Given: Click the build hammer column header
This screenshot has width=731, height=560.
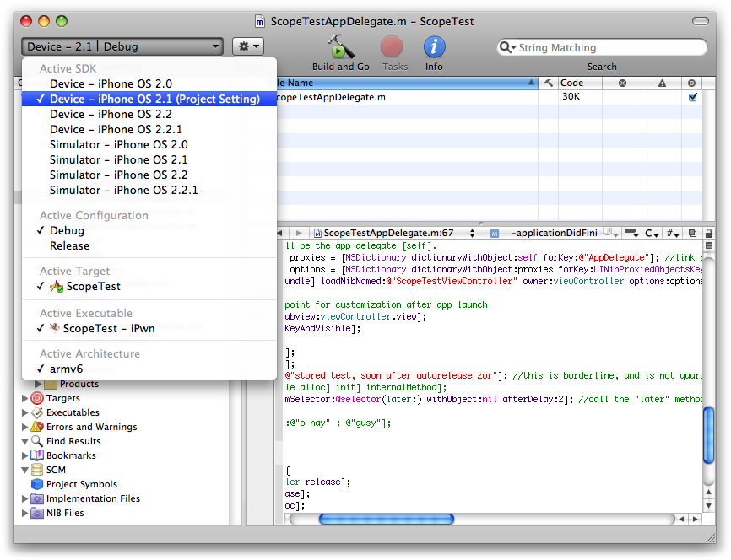Looking at the screenshot, I should (549, 83).
